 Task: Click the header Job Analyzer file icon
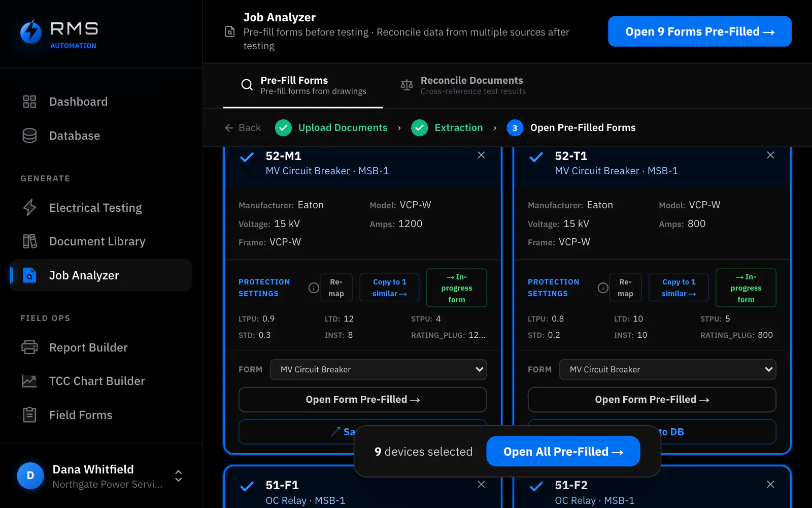point(230,31)
